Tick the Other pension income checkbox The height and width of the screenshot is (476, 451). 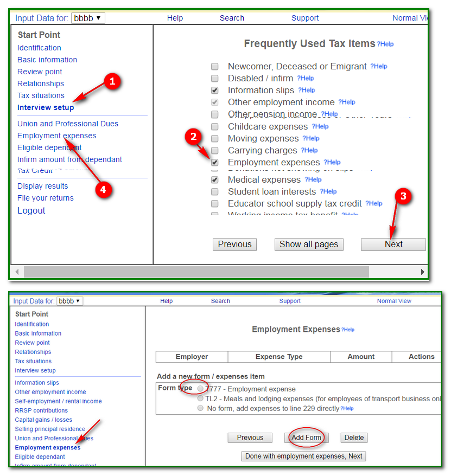tap(214, 114)
